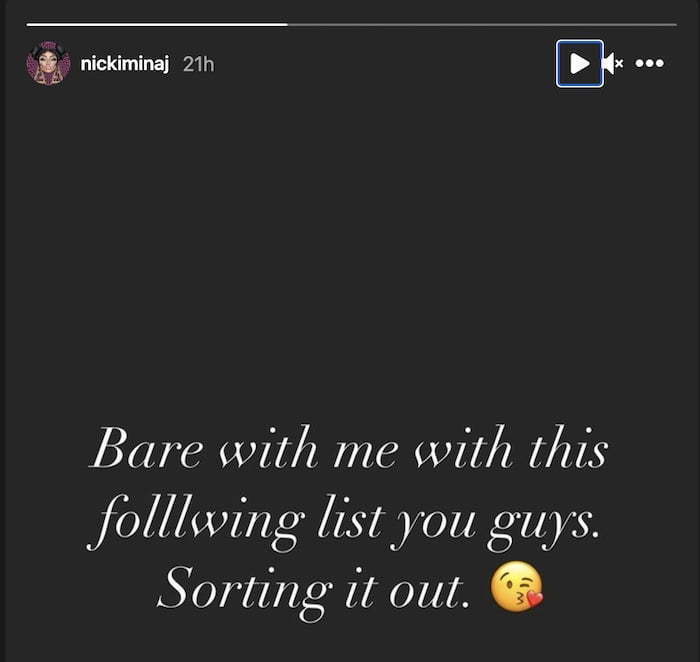Click the "Bare with me with this" text line
Screen dimensions: 700x662
349,448
